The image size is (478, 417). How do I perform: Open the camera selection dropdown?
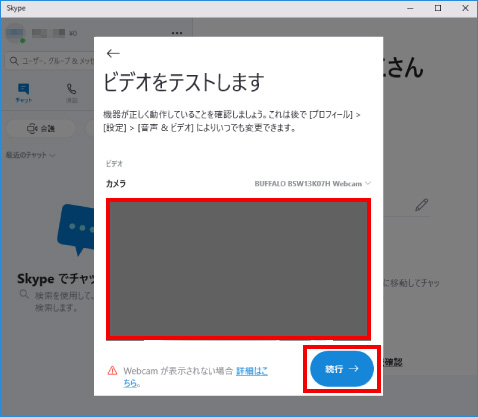point(312,184)
